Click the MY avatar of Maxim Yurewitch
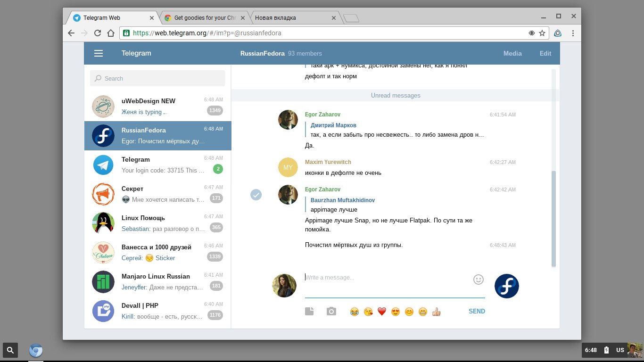The width and height of the screenshot is (644, 362). tap(288, 167)
